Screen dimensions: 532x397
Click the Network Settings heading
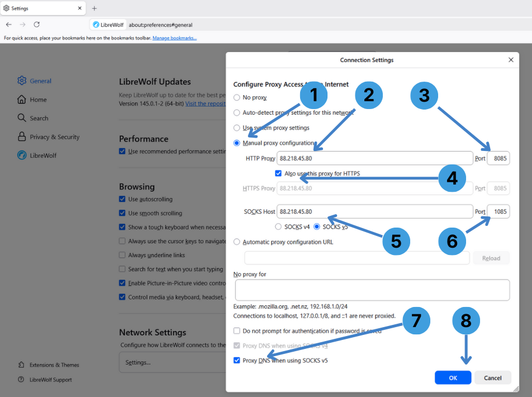pos(153,333)
